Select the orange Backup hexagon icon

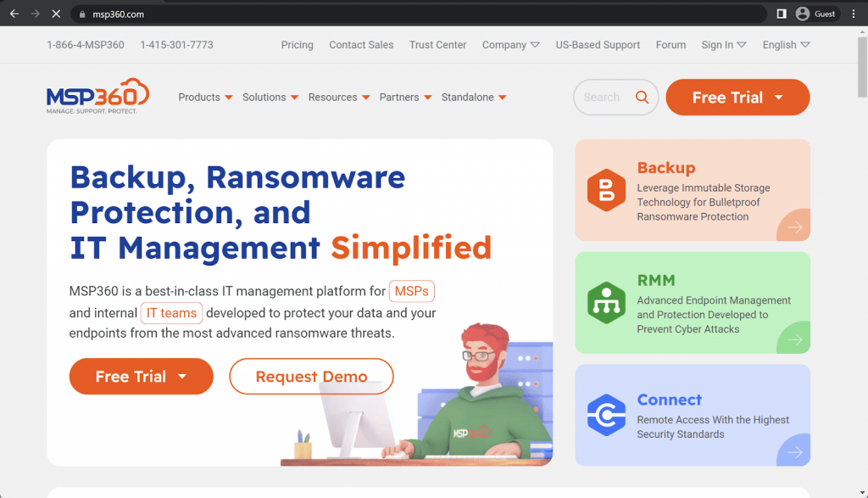606,190
